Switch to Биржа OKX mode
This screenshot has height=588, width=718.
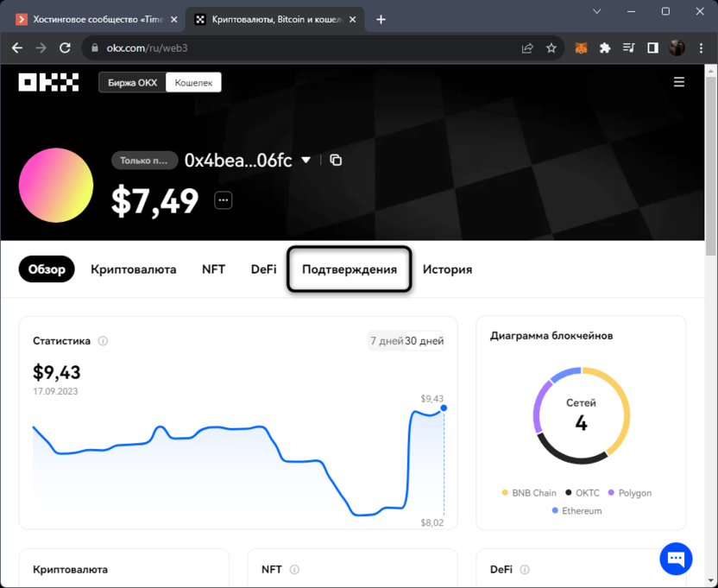pyautogui.click(x=132, y=83)
